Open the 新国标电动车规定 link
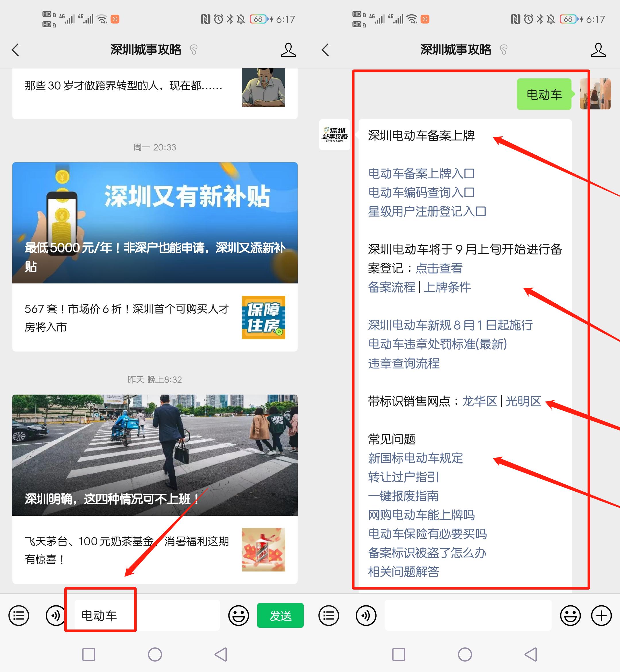The width and height of the screenshot is (620, 672). 415,459
